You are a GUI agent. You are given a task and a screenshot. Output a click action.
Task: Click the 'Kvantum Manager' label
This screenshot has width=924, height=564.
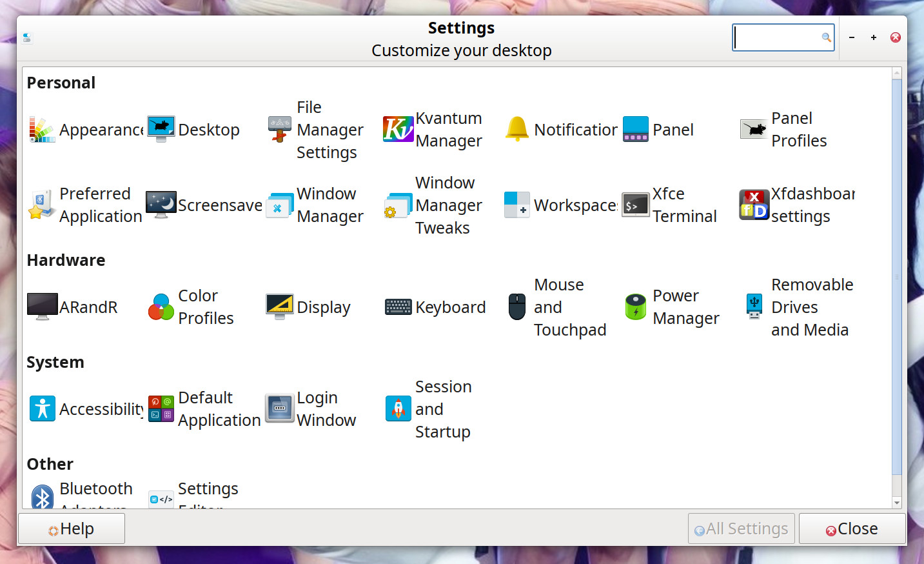[449, 130]
